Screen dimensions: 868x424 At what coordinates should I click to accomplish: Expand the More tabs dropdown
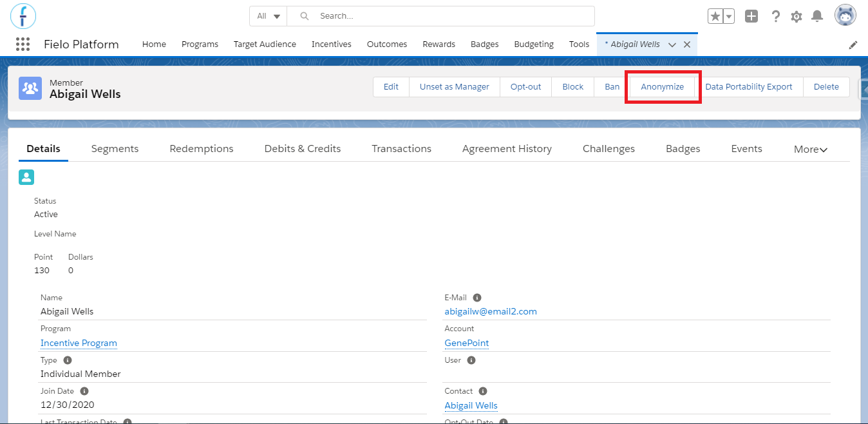tap(811, 149)
